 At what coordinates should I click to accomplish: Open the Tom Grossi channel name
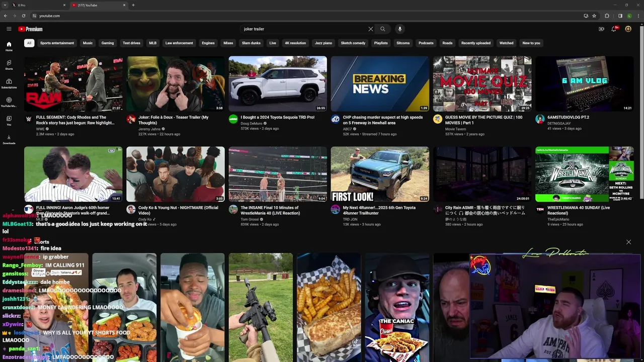coord(250,219)
